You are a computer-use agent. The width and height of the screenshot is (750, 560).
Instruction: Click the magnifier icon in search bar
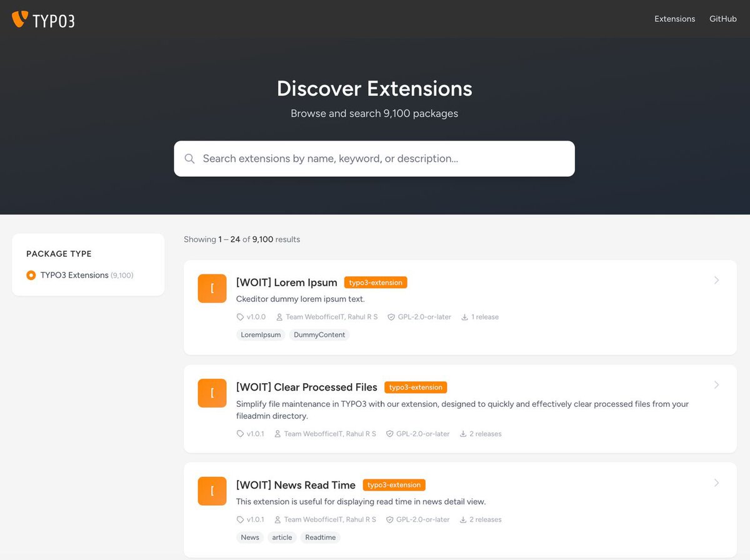coord(190,159)
